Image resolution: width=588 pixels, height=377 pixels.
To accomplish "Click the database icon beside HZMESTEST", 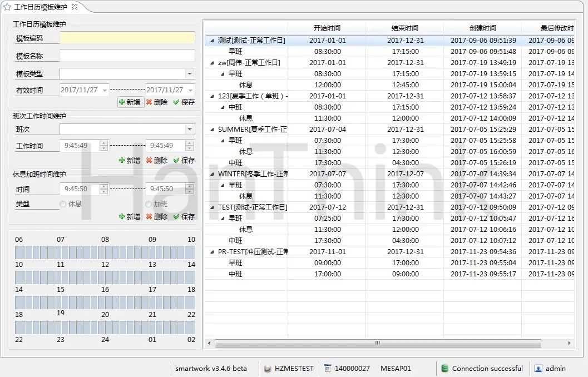I will click(x=268, y=368).
